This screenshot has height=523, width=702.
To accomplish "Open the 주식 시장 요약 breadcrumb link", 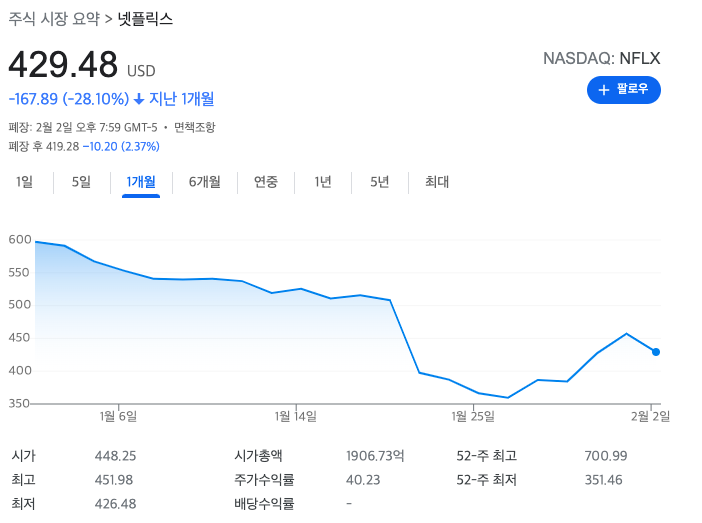I will point(54,19).
